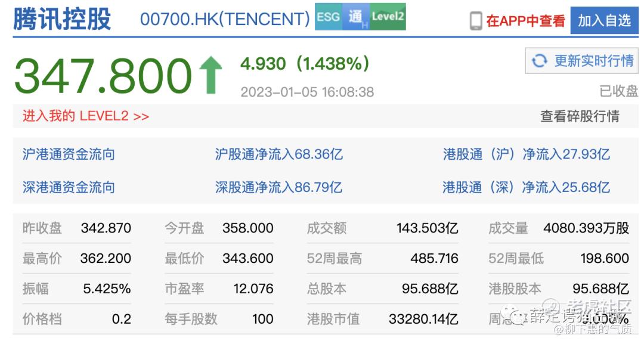This screenshot has width=644, height=344.
Task: Click the 52周最高 label
Action: pos(335,258)
